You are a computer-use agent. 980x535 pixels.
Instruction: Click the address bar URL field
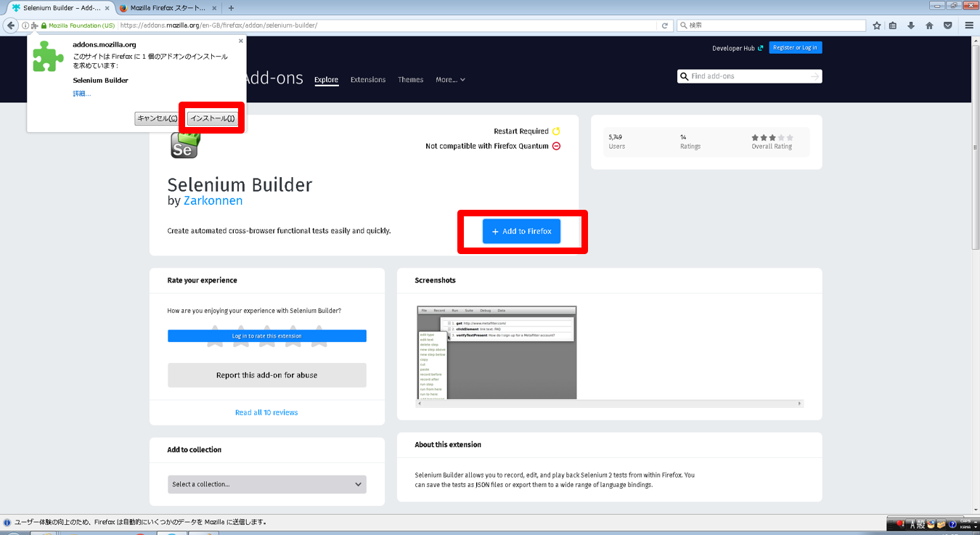point(388,25)
